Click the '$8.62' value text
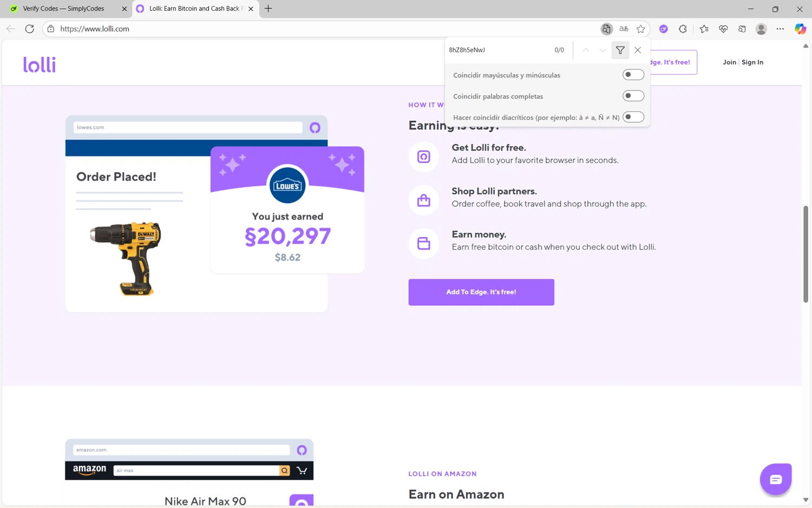This screenshot has height=508, width=812. tap(287, 257)
